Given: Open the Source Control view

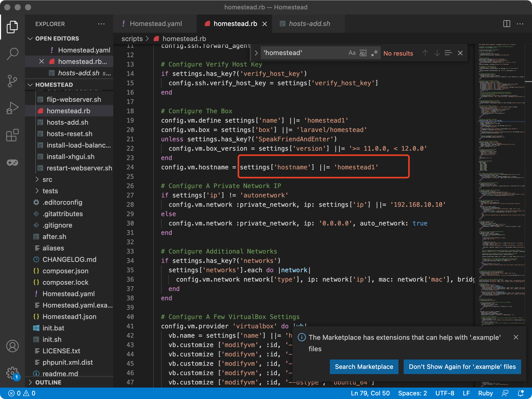Looking at the screenshot, I should 12,81.
